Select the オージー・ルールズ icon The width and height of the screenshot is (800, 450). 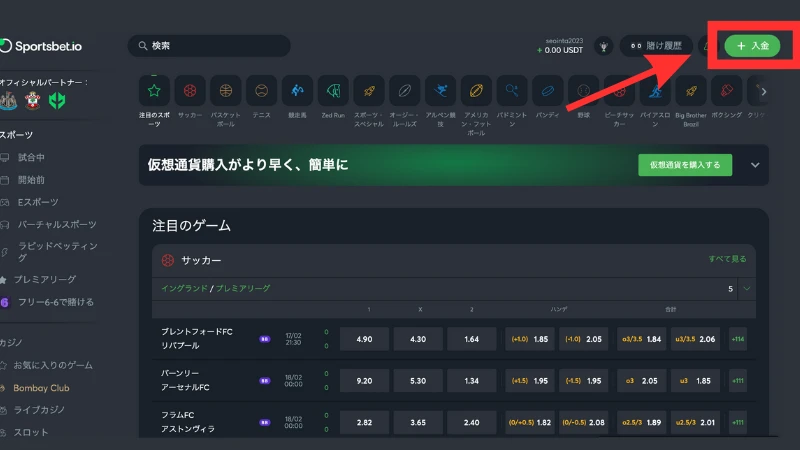(x=405, y=91)
